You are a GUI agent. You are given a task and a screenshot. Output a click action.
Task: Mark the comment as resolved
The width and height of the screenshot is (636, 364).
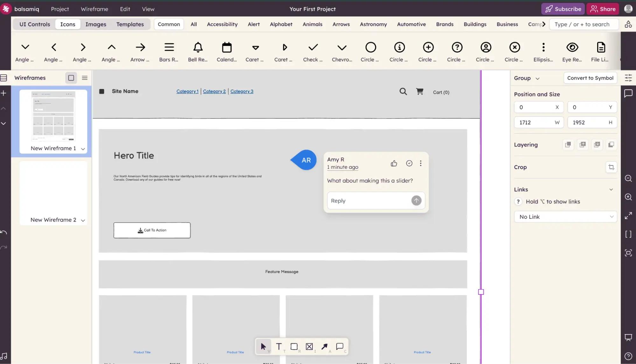[x=409, y=163]
